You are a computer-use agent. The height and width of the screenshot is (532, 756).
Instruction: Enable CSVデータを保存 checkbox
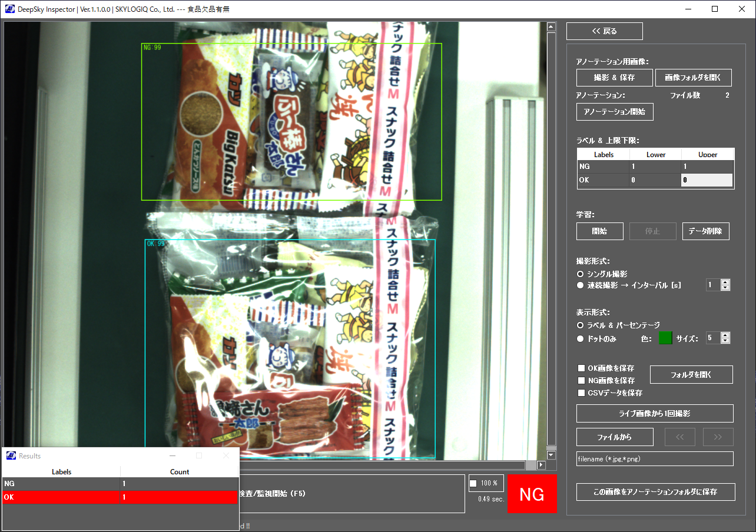(x=581, y=393)
